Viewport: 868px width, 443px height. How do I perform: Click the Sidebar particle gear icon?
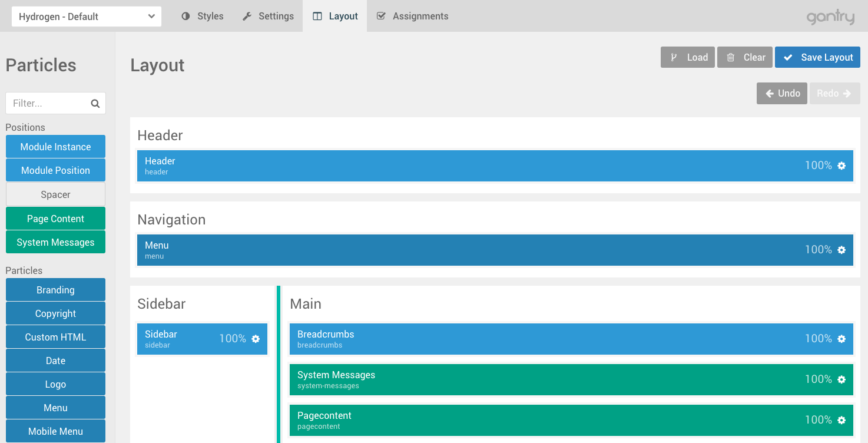point(256,339)
